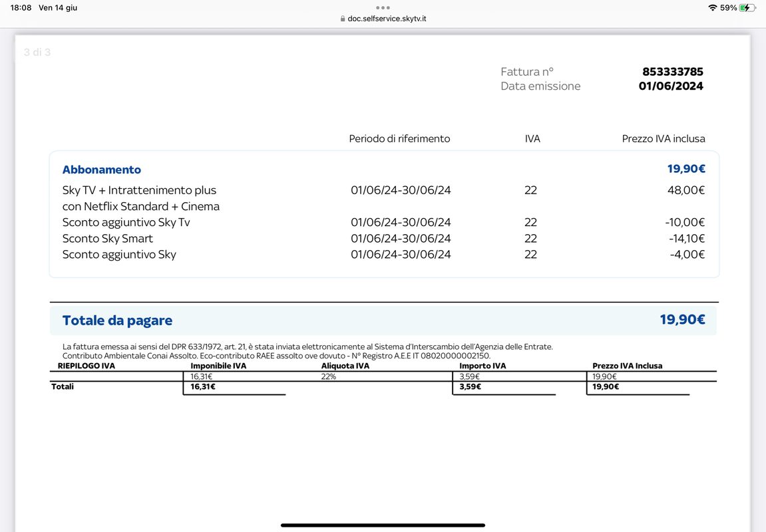The height and width of the screenshot is (532, 766).
Task: Select the issue date 01/06/2024
Action: click(x=671, y=86)
